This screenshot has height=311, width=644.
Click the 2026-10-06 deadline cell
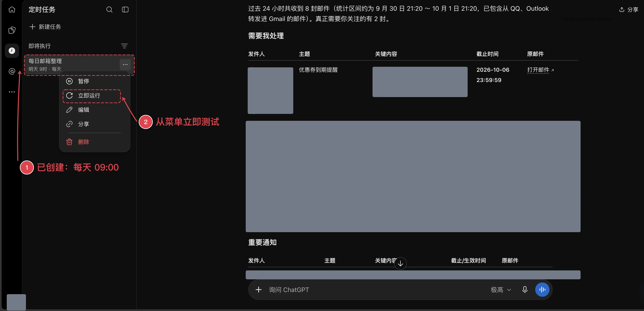click(x=493, y=75)
